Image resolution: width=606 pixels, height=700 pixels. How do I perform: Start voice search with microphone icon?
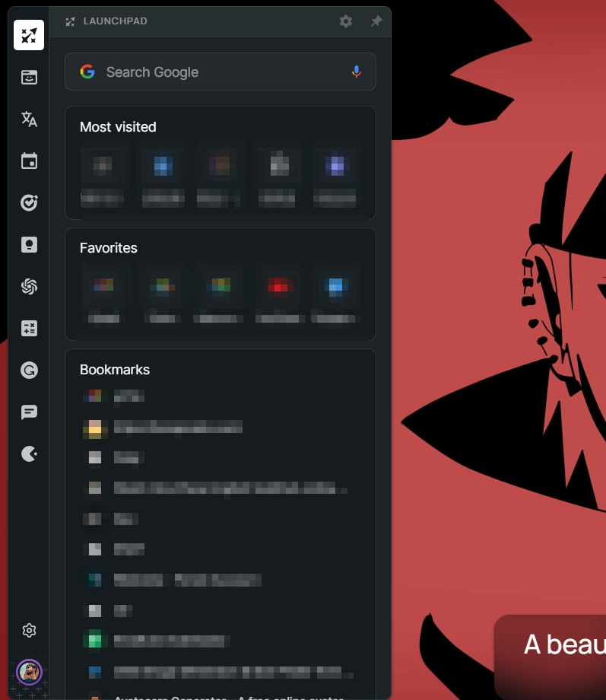(x=356, y=72)
